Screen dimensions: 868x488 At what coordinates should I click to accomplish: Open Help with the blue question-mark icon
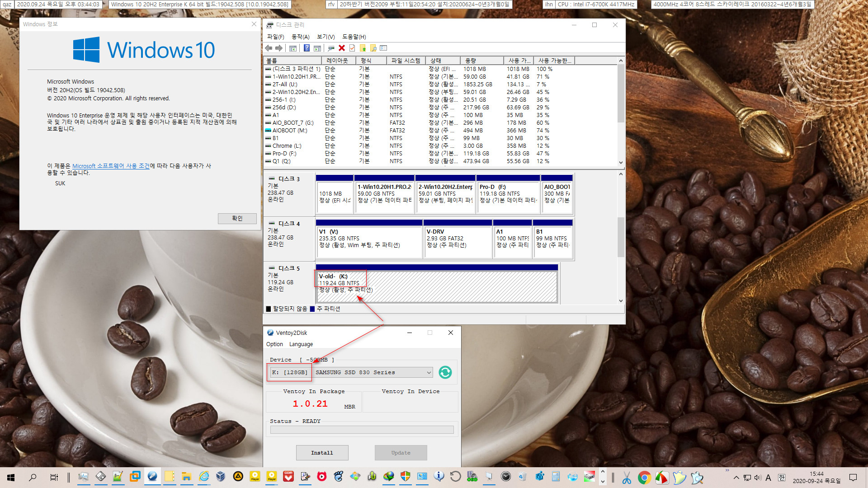coord(307,48)
